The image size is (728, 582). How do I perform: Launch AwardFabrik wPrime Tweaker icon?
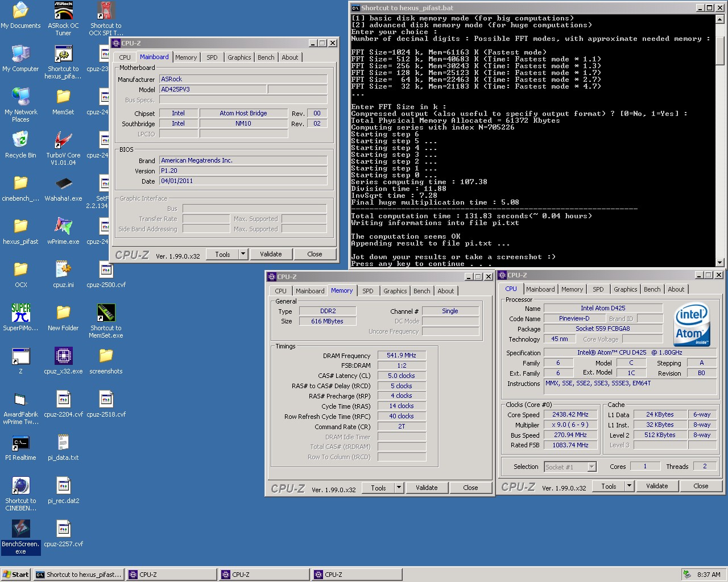(20, 408)
